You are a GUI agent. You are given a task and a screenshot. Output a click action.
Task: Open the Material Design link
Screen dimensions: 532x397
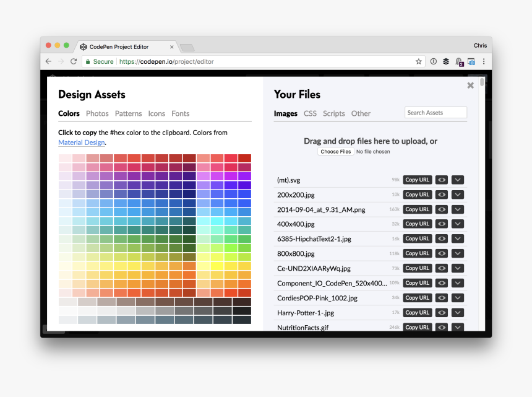point(81,142)
